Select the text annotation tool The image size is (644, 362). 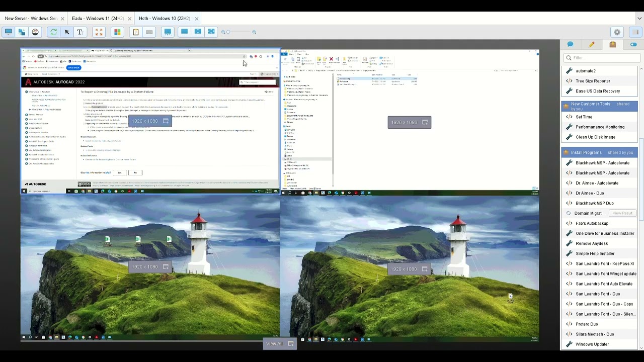tap(80, 32)
